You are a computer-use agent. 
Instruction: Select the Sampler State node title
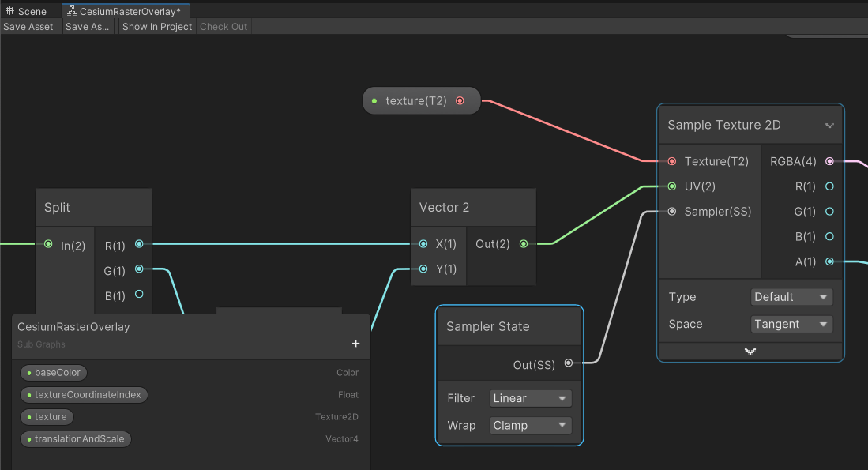[487, 326]
